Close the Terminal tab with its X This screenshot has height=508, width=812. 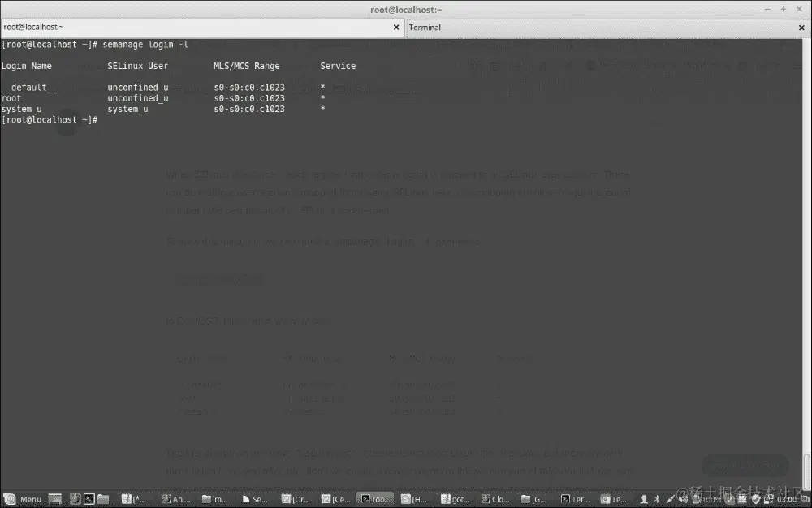point(801,27)
